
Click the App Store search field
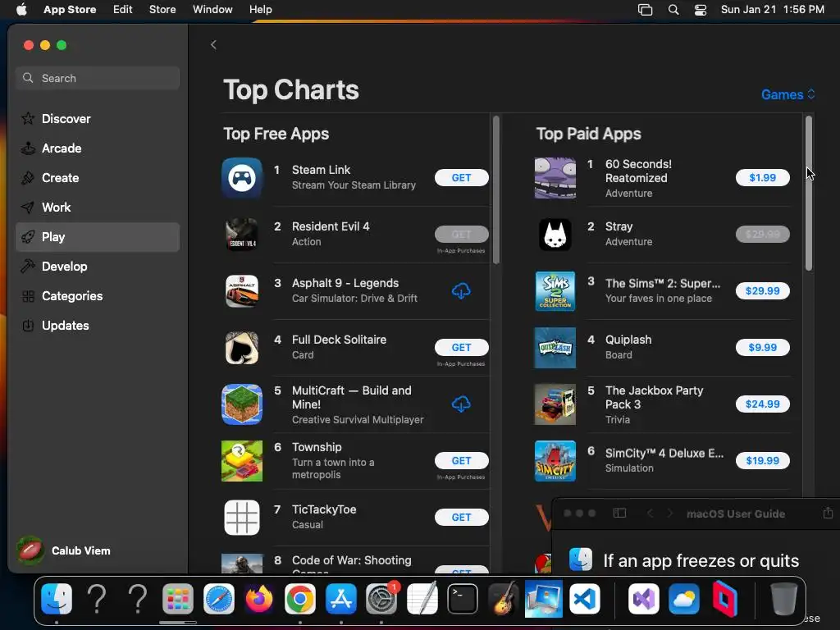coord(98,78)
